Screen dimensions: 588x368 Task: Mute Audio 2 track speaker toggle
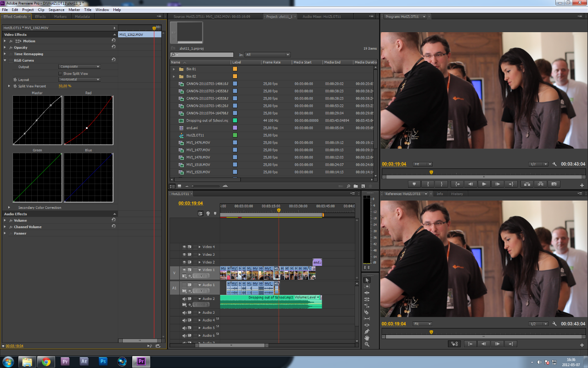tap(184, 299)
